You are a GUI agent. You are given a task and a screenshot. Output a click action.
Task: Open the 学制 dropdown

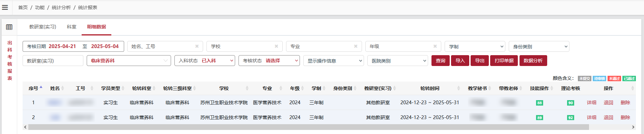click(x=475, y=46)
